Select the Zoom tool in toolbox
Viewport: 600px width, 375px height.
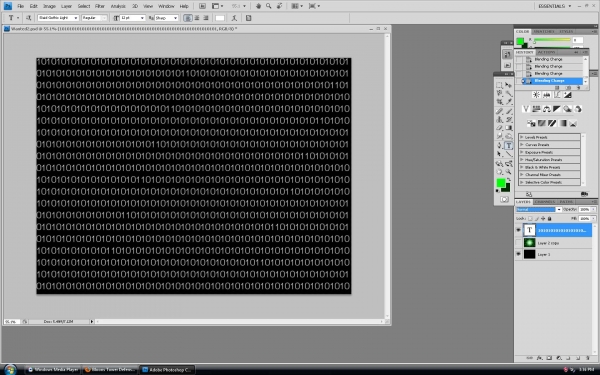pyautogui.click(x=509, y=172)
